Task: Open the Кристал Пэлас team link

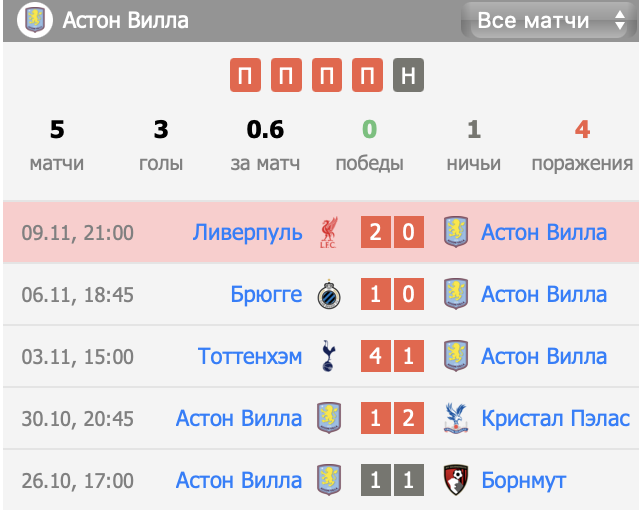Action: coord(555,418)
